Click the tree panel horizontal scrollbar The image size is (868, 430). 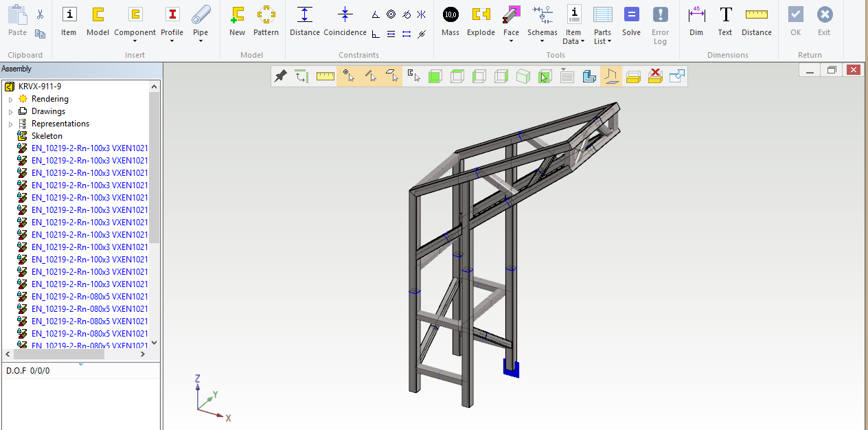point(58,354)
